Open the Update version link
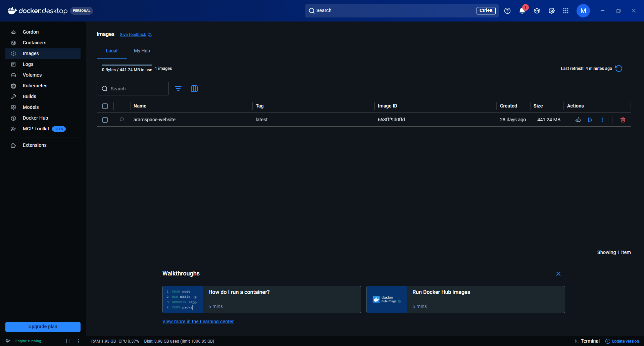 [x=622, y=341]
